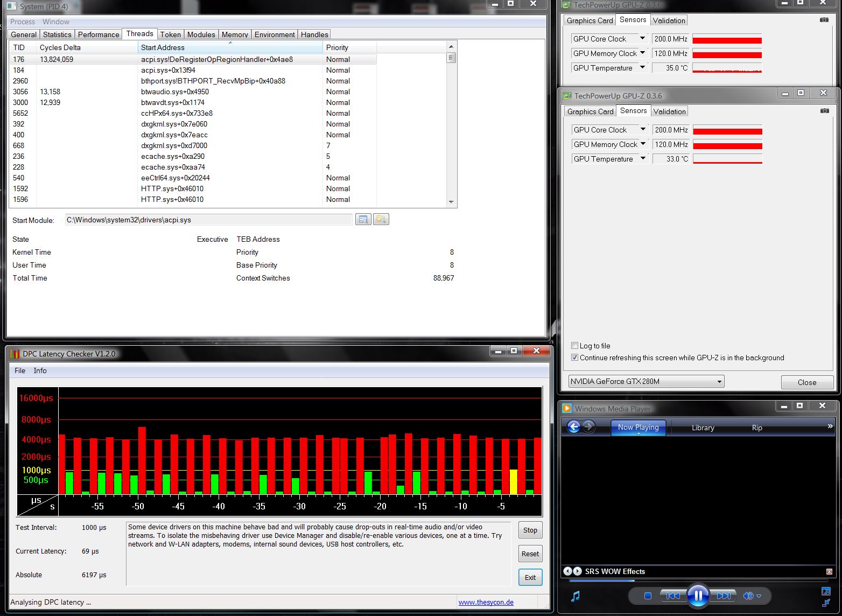Click Stop in DPC Latency Checker
The height and width of the screenshot is (616, 842).
click(x=530, y=530)
